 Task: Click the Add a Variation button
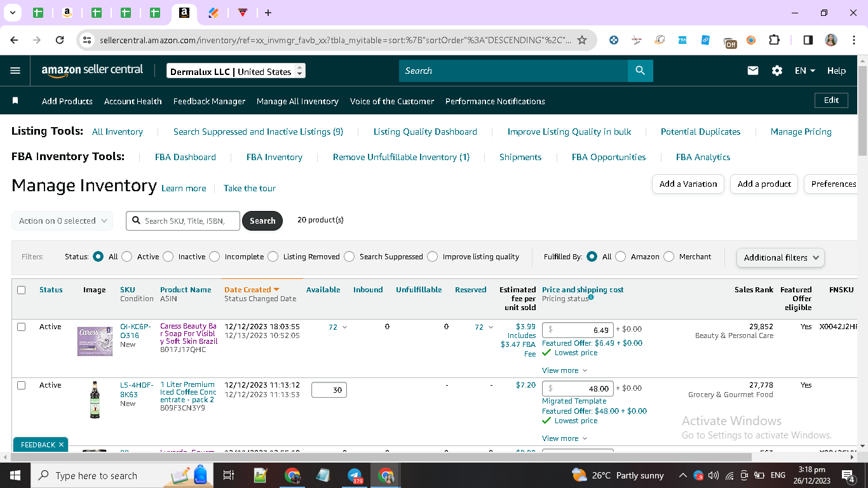(x=688, y=184)
